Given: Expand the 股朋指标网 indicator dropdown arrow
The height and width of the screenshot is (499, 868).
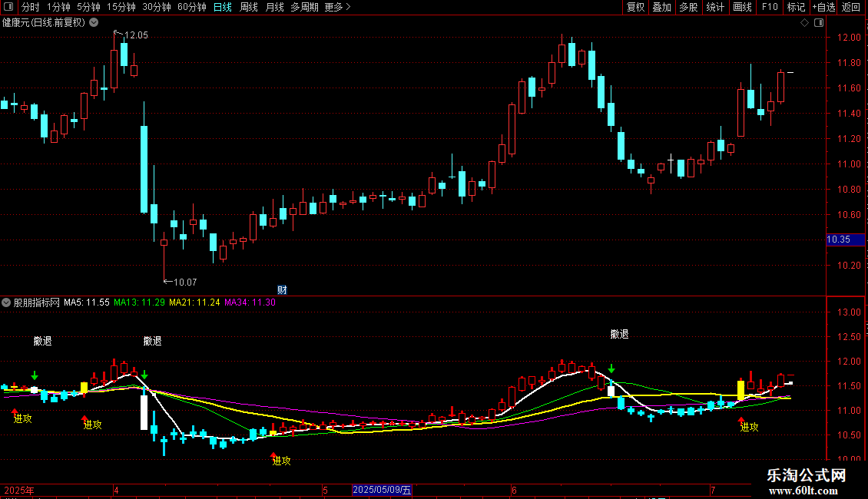Looking at the screenshot, I should [6, 302].
